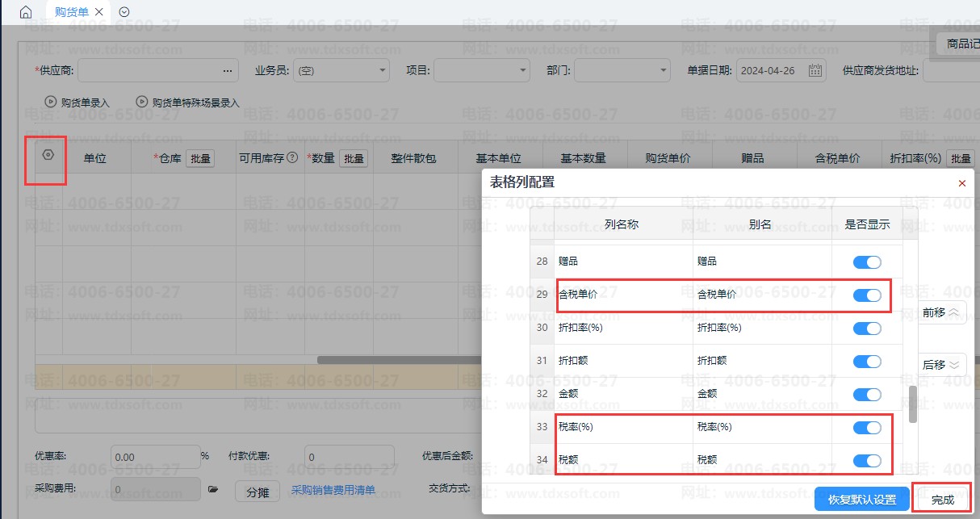Switch to the 购货单 tab

[71, 12]
